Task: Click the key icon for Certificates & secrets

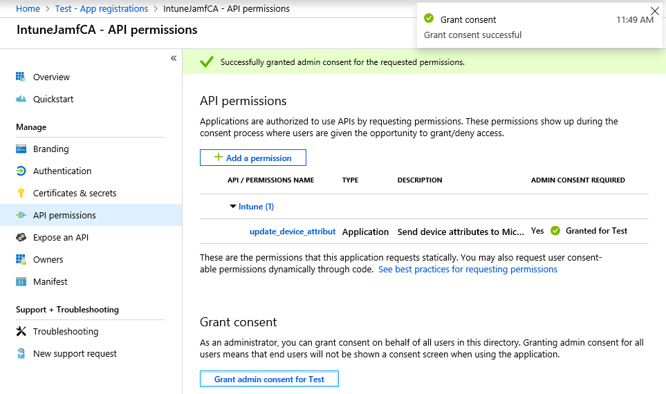Action: (x=21, y=193)
